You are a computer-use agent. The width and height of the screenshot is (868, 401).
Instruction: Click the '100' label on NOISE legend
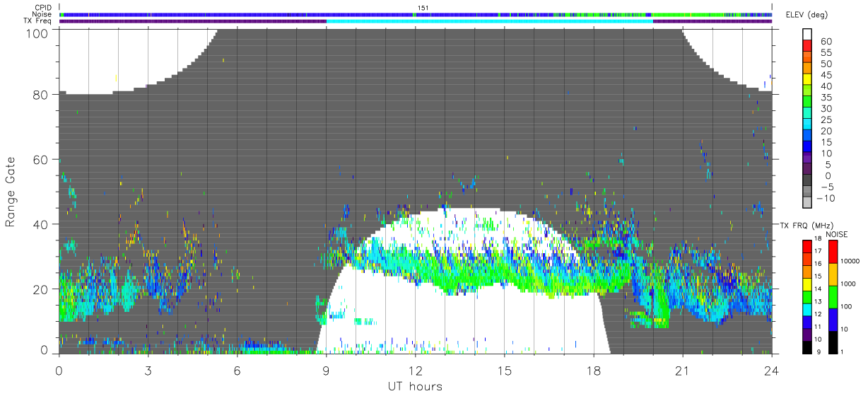(846, 306)
